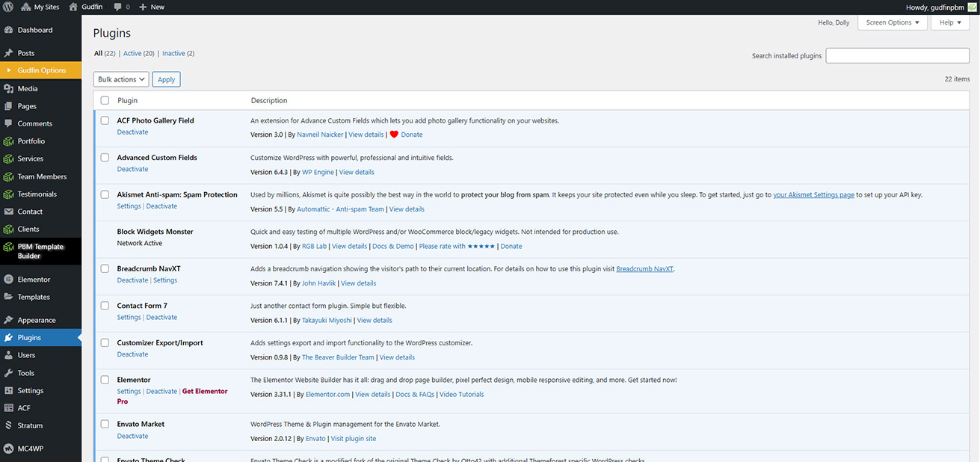The width and height of the screenshot is (980, 462).
Task: Expand the Help dropdown tab
Action: coord(950,22)
